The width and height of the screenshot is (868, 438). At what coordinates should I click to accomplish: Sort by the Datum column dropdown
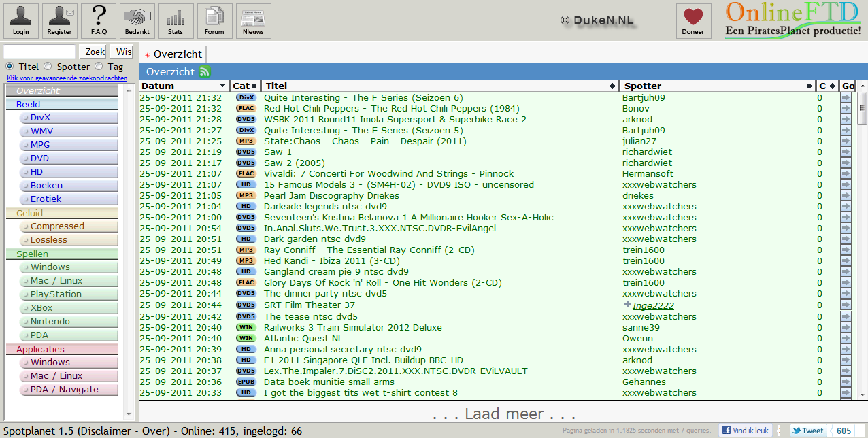tap(222, 86)
